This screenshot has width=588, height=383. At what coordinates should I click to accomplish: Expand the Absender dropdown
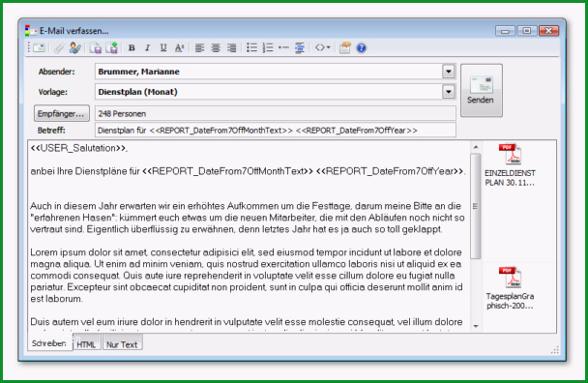click(448, 72)
